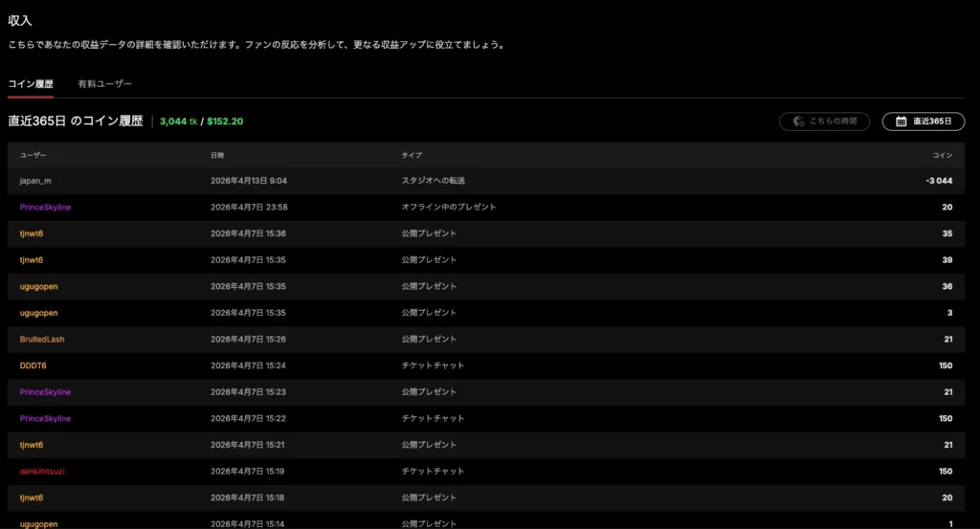This screenshot has height=529, width=980.
Task: Open PrinceSkyline on the 23:58 row
Action: pos(45,207)
